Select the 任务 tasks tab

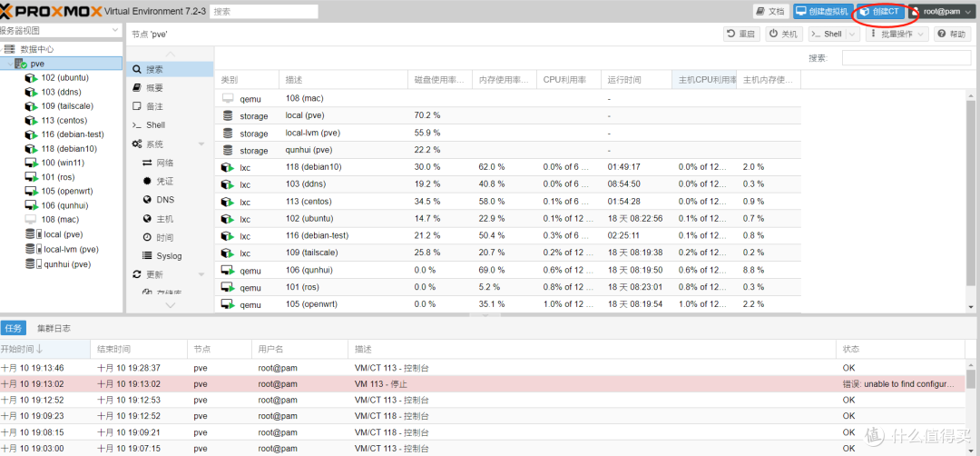tap(14, 328)
